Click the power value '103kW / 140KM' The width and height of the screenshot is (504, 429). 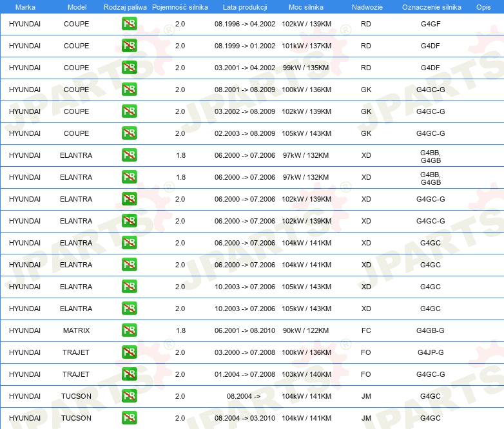click(x=307, y=374)
